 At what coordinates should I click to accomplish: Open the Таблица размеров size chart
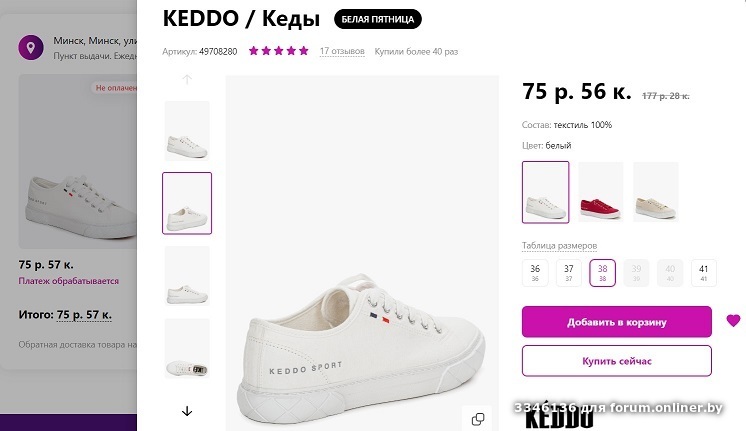tap(559, 246)
